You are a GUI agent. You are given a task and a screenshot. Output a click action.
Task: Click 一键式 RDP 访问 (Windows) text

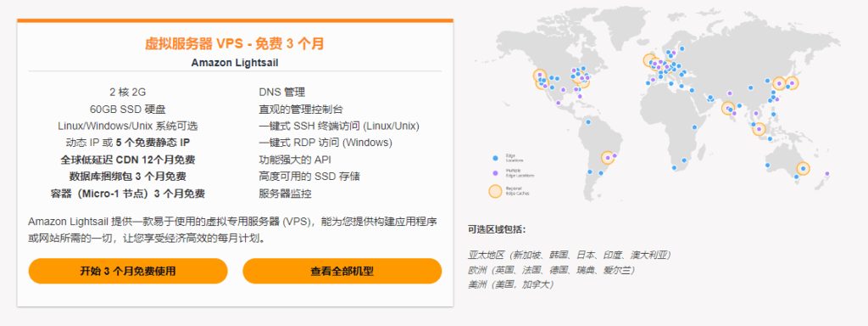pyautogui.click(x=325, y=143)
